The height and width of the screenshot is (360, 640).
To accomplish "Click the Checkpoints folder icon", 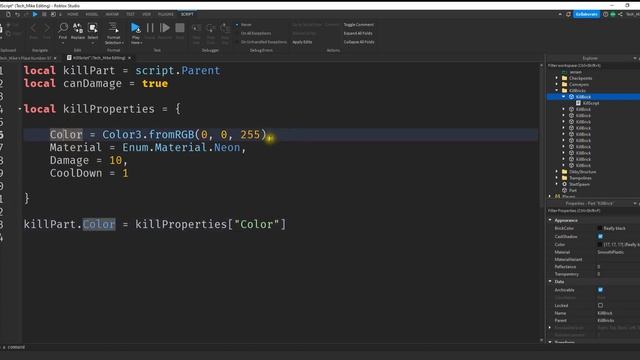I will coord(564,78).
